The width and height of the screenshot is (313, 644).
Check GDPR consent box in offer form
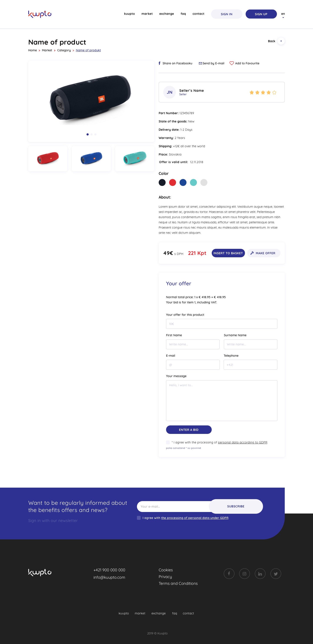point(168,442)
